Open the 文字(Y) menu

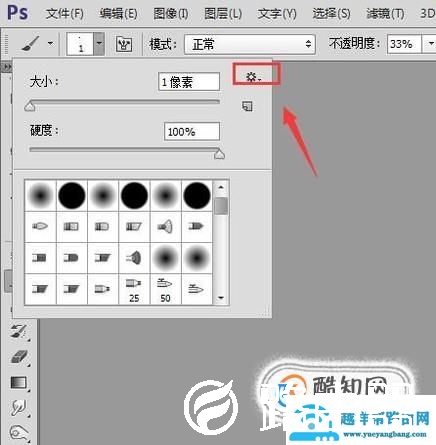coord(277,14)
